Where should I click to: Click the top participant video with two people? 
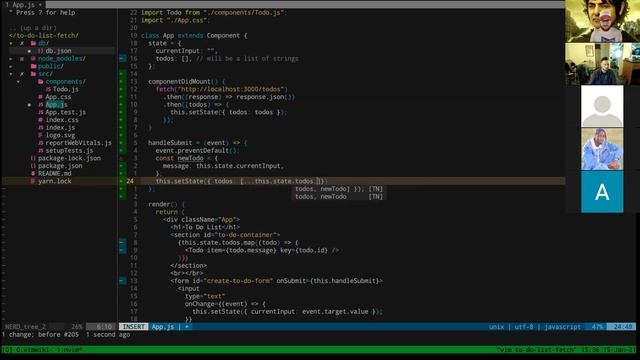point(602,21)
